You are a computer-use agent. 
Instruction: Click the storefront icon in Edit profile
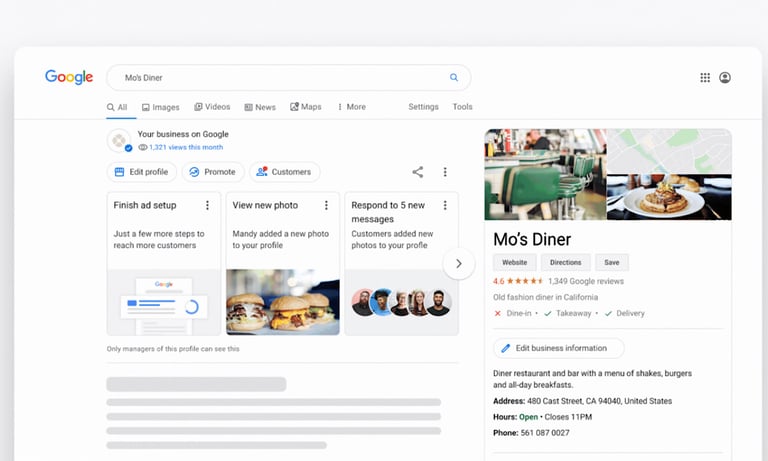coord(119,172)
